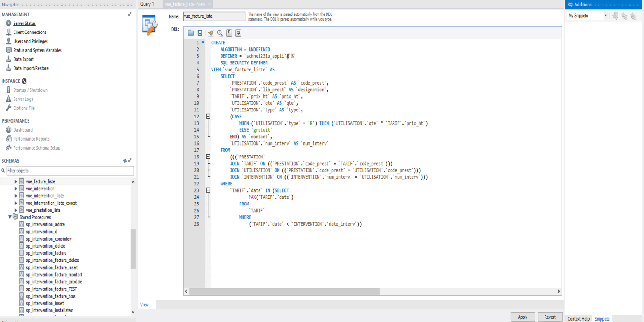
Task: Click the Data Import/Restore icon
Action: pos(9,68)
